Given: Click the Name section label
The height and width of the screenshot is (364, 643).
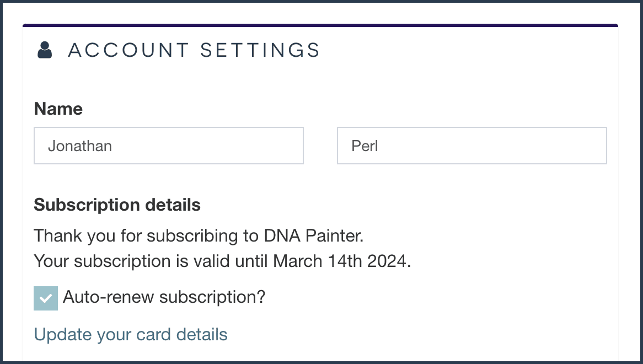Looking at the screenshot, I should 58,109.
